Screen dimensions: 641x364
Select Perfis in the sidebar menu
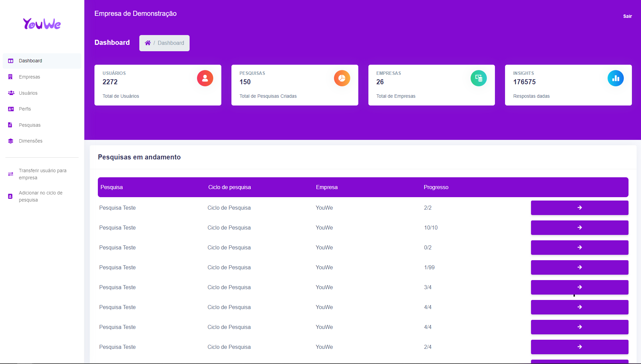click(x=25, y=109)
